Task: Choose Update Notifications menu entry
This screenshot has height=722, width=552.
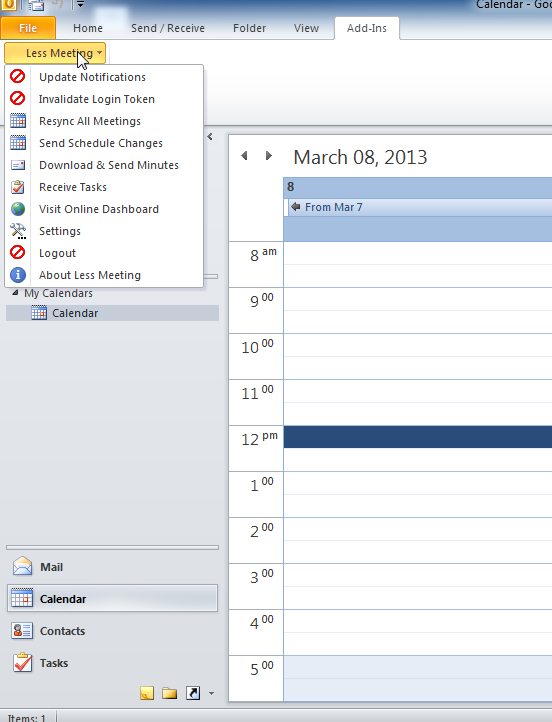Action: point(104,77)
